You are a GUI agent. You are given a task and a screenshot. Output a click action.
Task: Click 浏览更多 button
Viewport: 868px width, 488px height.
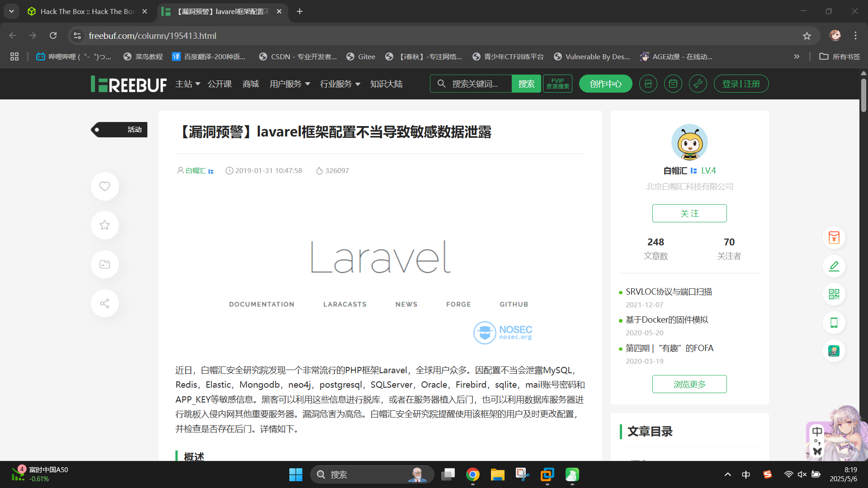tap(689, 384)
